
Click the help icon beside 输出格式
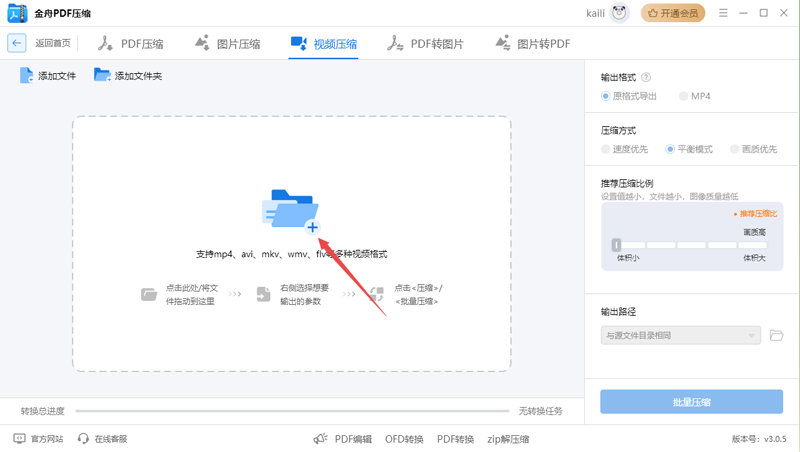point(646,78)
